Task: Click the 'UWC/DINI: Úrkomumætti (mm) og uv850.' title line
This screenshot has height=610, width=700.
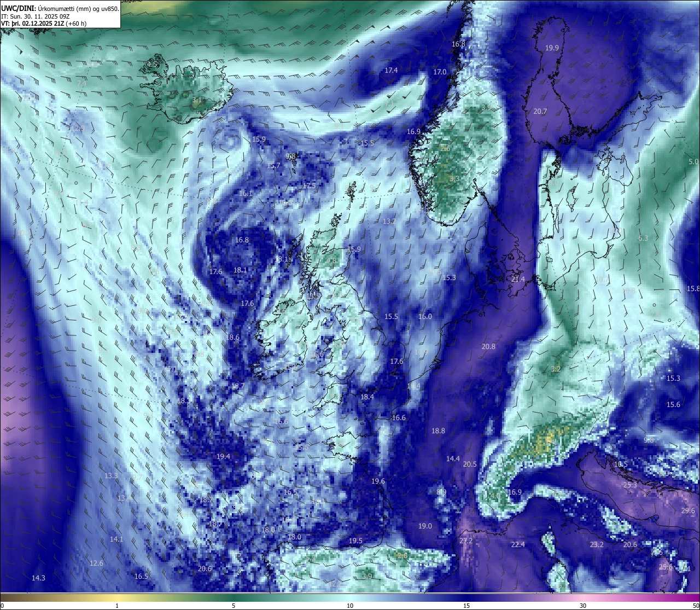Action: pyautogui.click(x=60, y=9)
